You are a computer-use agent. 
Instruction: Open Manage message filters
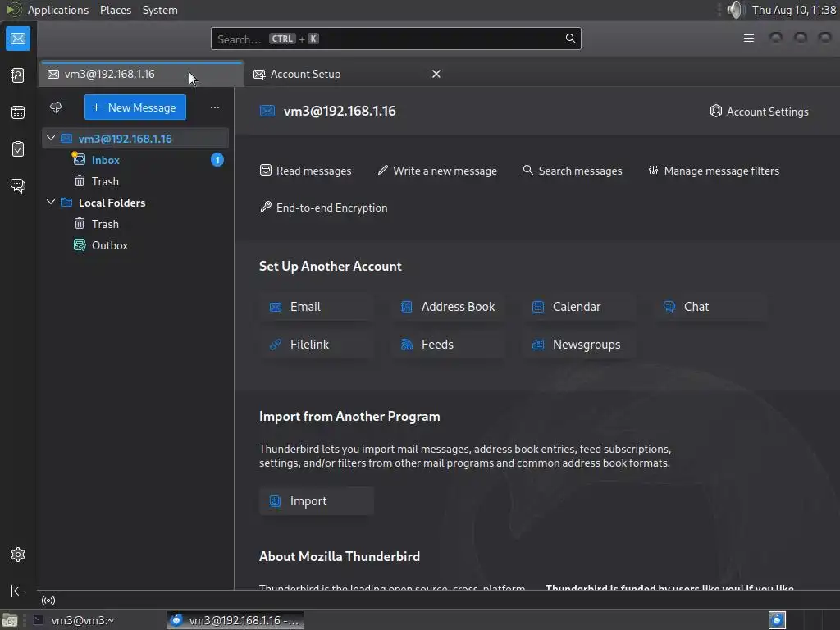(x=714, y=171)
